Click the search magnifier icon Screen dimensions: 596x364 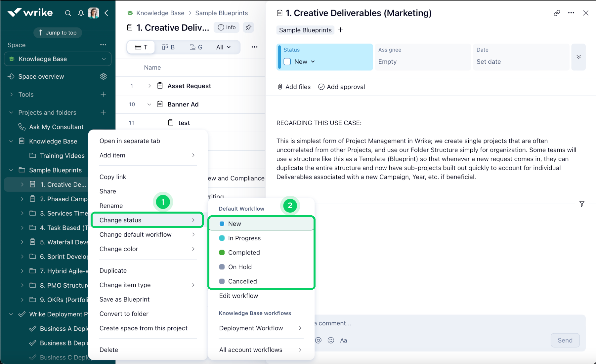pyautogui.click(x=68, y=13)
